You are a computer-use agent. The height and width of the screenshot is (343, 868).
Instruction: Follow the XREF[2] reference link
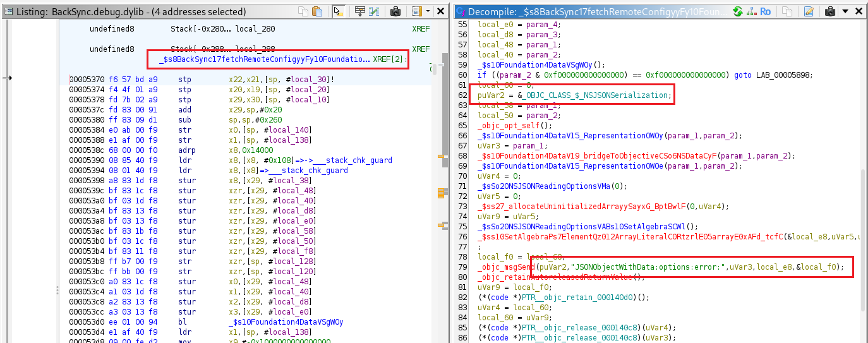(x=390, y=59)
